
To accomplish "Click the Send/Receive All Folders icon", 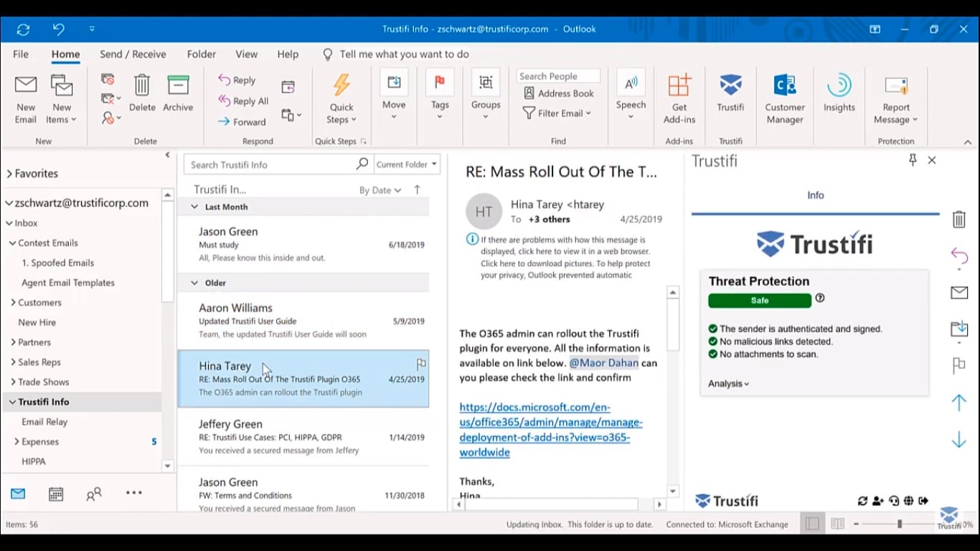I will click(23, 29).
